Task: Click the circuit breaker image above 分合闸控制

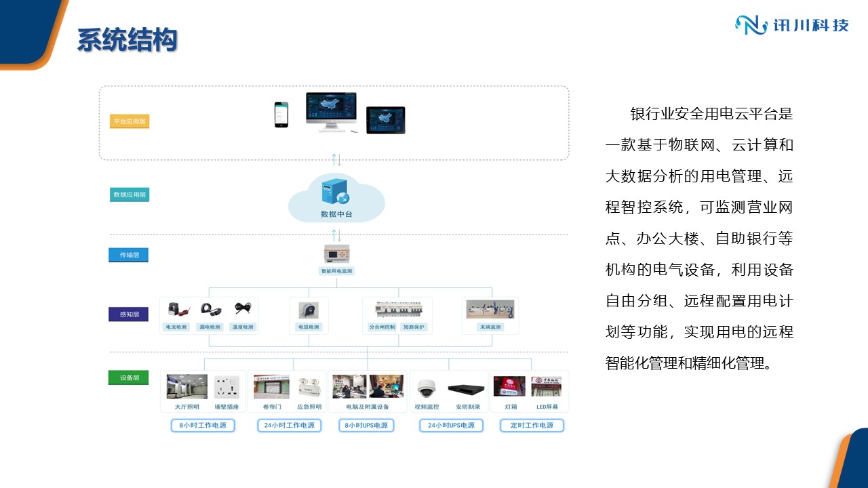Action: [x=399, y=309]
